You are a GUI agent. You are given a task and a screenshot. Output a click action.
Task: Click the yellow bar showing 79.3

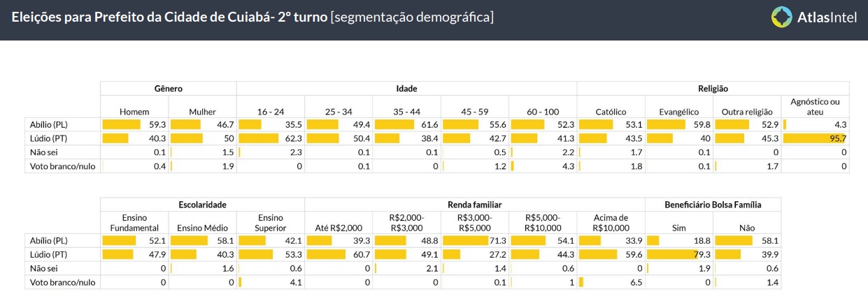tap(664, 254)
